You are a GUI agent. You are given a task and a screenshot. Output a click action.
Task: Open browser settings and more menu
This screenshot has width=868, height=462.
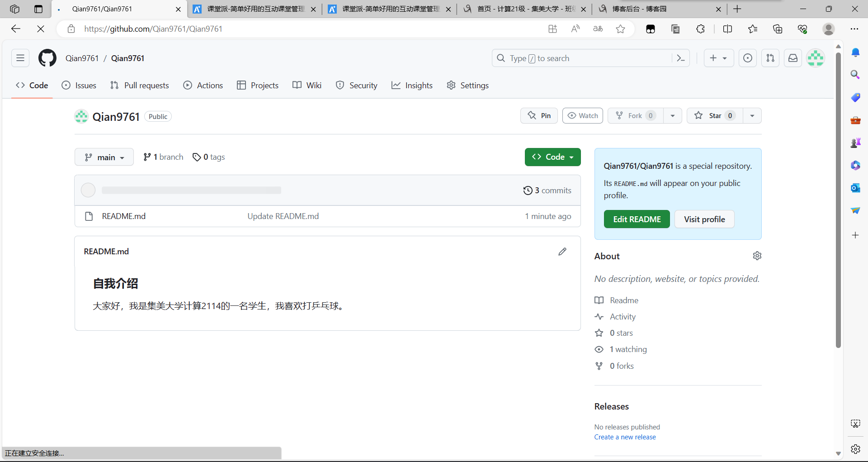coord(854,29)
